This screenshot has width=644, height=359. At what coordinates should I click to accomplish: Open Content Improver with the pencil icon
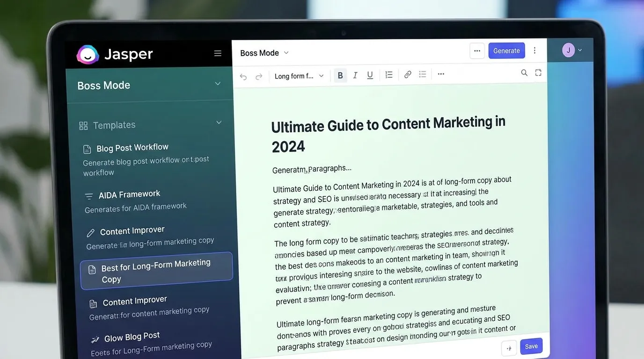click(x=150, y=237)
